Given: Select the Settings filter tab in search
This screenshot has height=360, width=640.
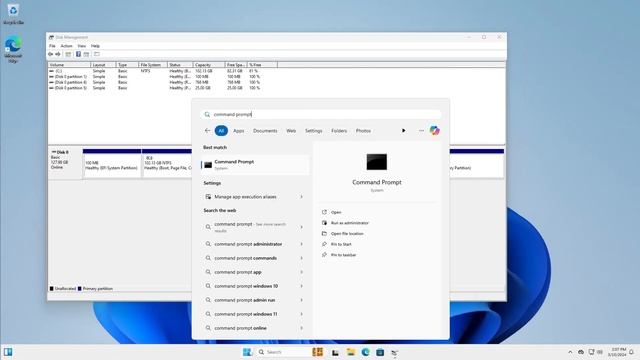Looking at the screenshot, I should click(313, 131).
